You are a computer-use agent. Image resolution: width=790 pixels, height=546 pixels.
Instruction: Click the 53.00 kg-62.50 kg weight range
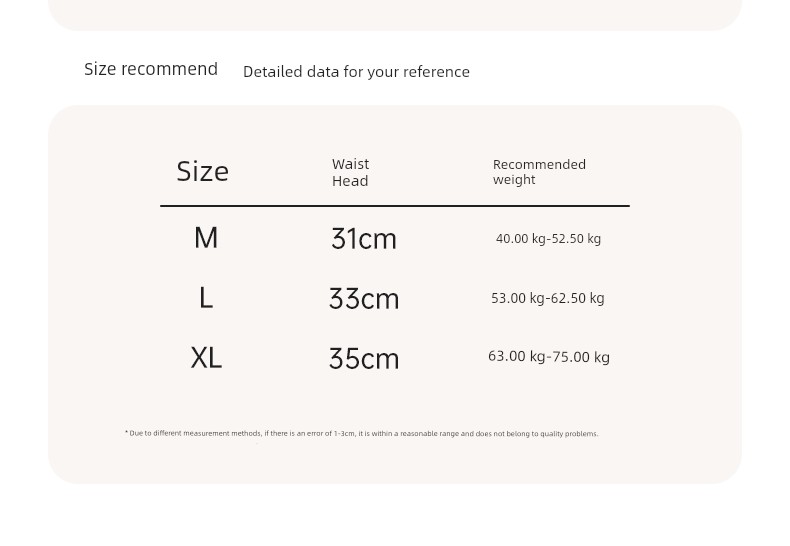pos(548,298)
